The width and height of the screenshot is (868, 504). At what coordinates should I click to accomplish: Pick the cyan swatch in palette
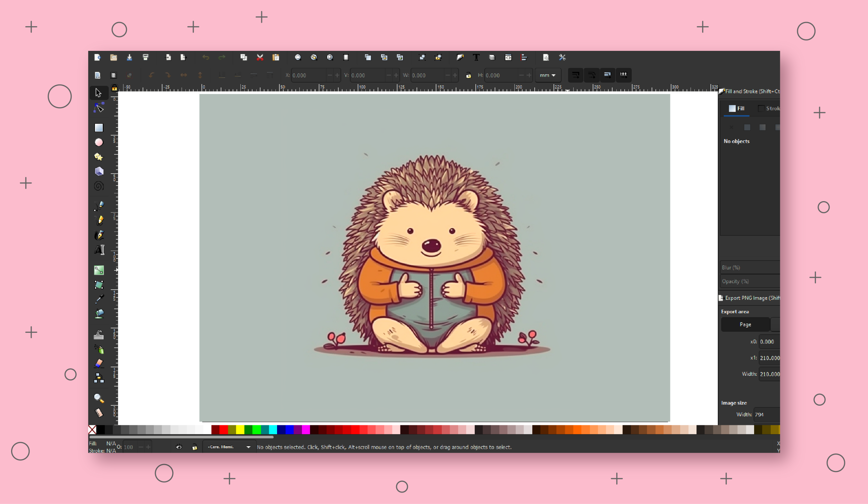(273, 430)
